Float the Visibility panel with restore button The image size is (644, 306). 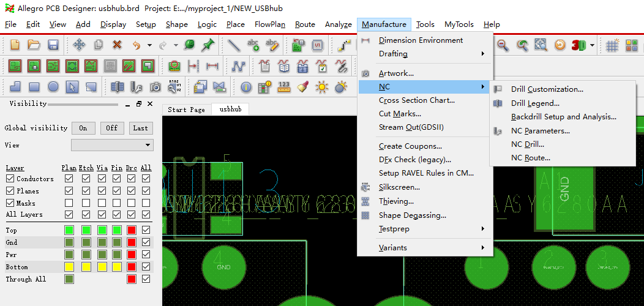[x=139, y=104]
